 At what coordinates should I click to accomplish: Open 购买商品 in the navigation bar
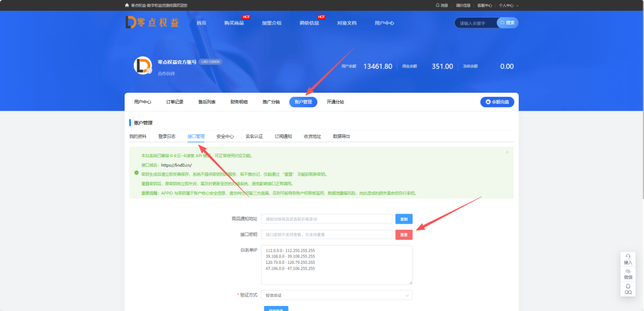[233, 23]
